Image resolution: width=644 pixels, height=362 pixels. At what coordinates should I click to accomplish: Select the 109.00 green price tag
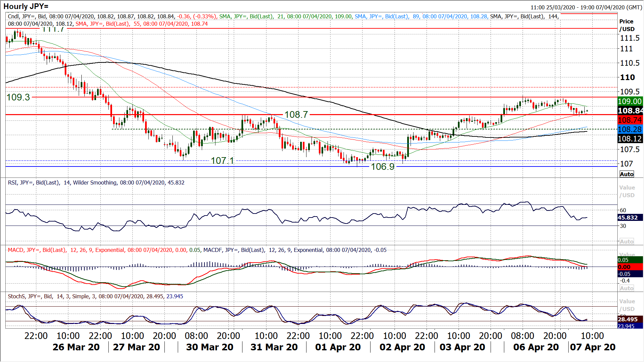pyautogui.click(x=630, y=101)
